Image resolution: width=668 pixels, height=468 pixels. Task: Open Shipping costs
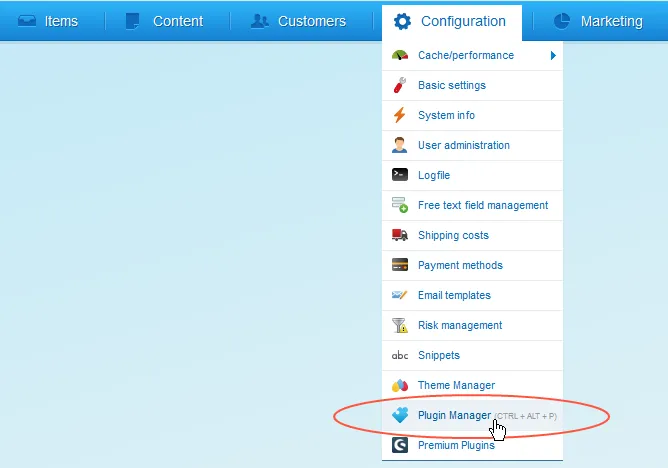(472, 235)
